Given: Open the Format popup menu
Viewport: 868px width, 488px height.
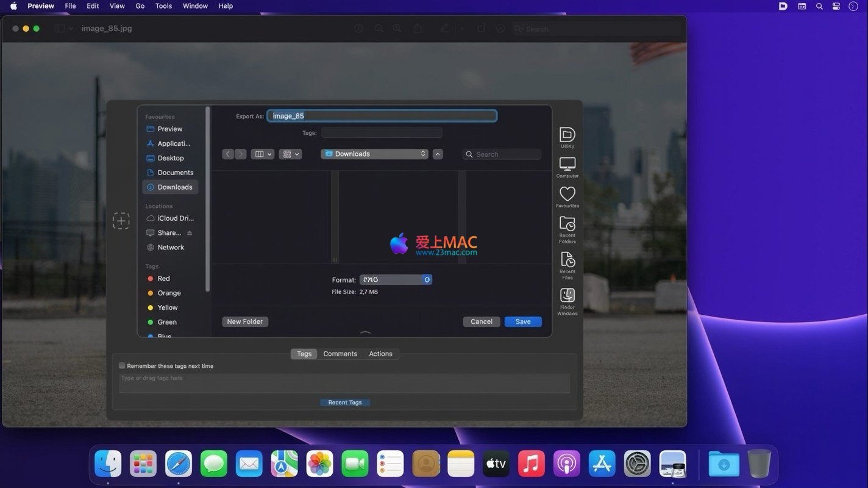Looking at the screenshot, I should pos(396,280).
